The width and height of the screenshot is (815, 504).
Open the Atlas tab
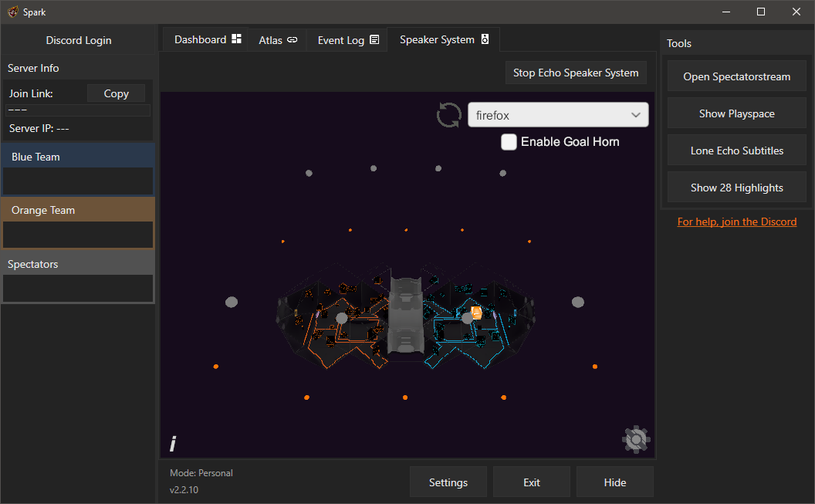278,40
